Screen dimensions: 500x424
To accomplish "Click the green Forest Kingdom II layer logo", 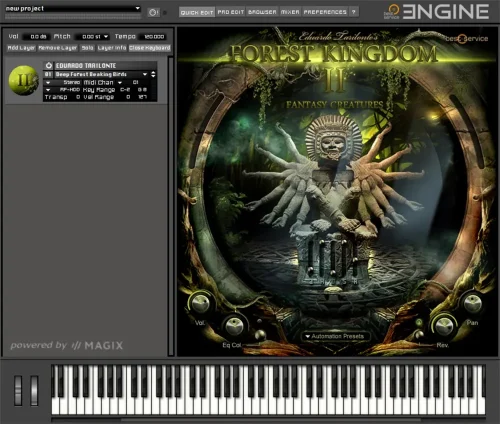I will [x=23, y=80].
